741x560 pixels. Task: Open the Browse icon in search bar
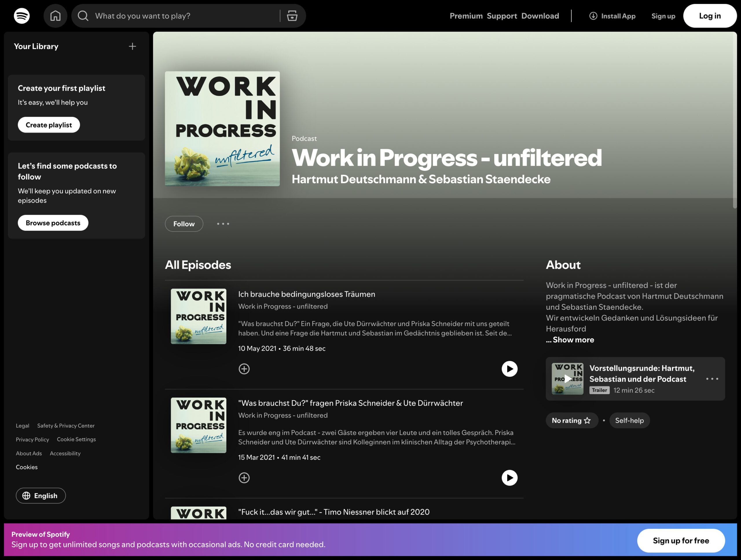tap(292, 16)
